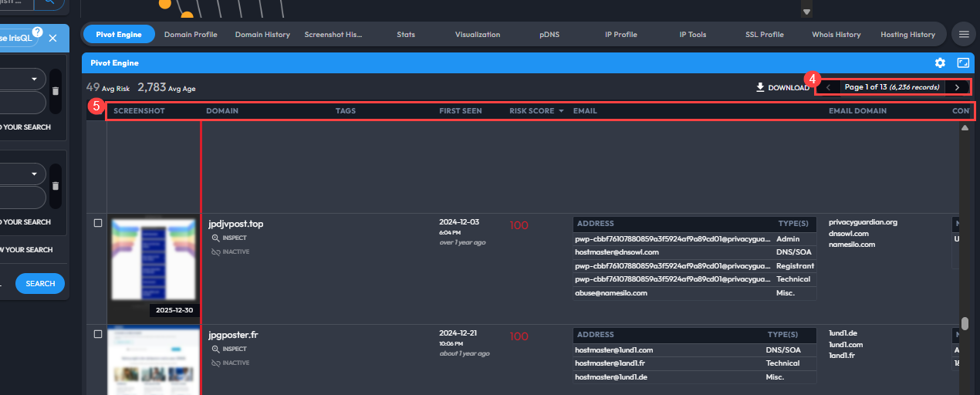
Task: Open Pivot Engine settings gear
Action: (940, 63)
